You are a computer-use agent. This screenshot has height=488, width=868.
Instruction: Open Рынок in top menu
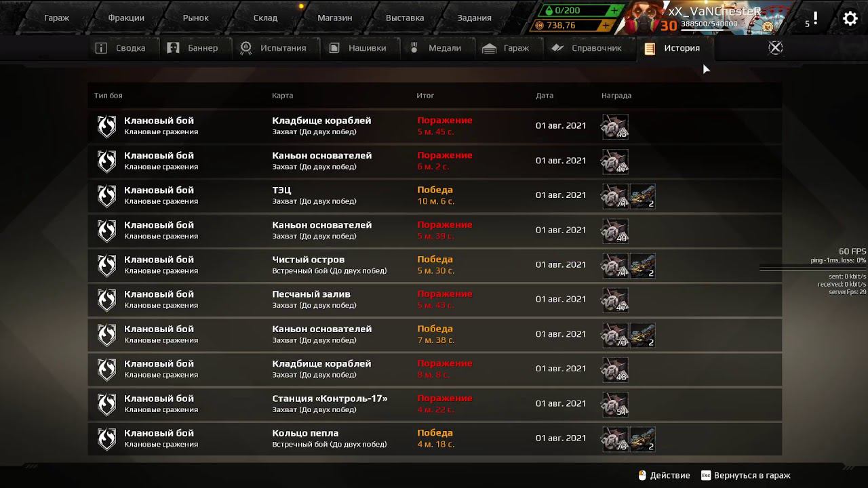[x=196, y=18]
